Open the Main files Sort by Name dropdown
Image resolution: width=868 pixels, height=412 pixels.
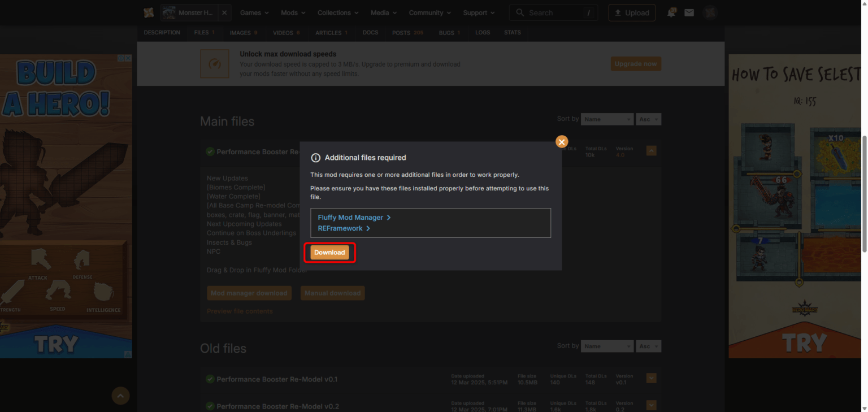point(606,119)
